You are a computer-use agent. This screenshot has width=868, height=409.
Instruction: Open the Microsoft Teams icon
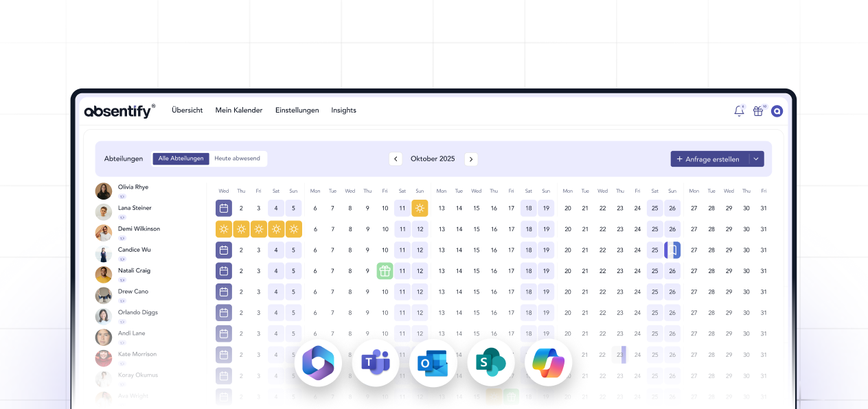(376, 362)
